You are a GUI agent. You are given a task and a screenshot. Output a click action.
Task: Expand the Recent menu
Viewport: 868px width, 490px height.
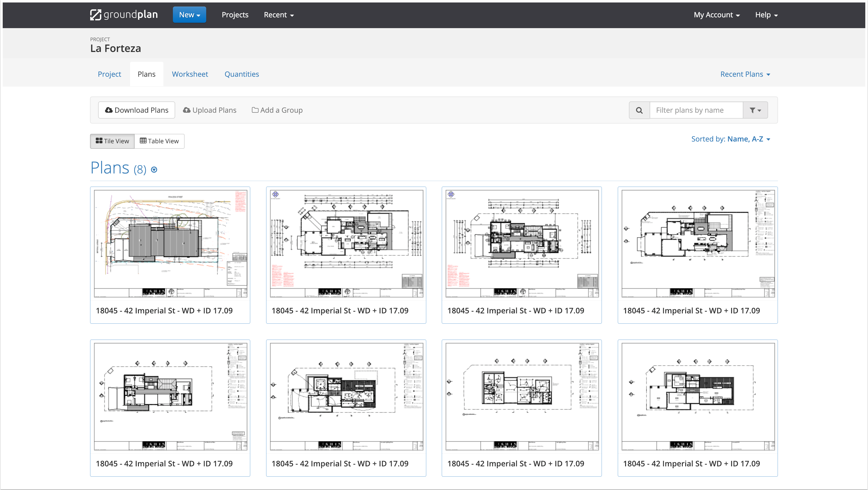pyautogui.click(x=279, y=15)
